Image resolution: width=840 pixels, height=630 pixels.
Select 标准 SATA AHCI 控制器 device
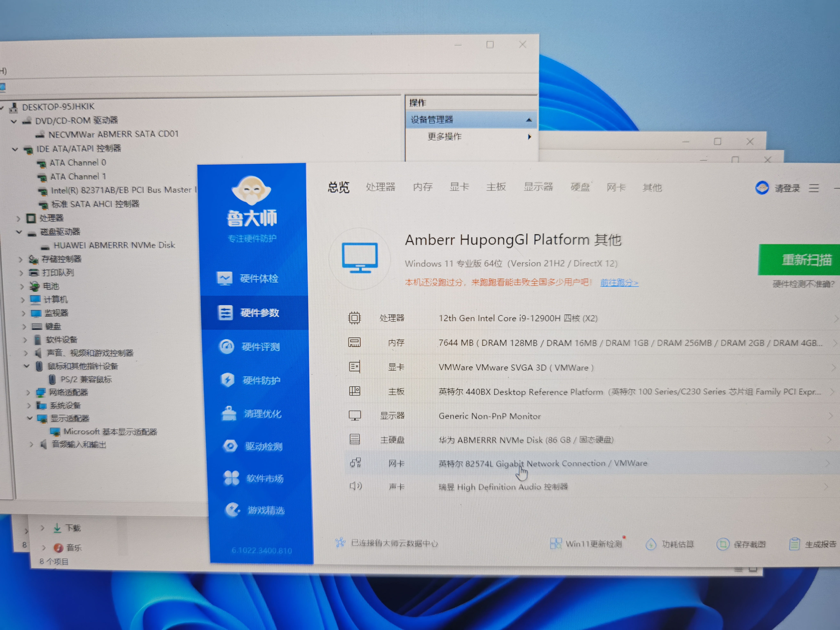click(95, 204)
